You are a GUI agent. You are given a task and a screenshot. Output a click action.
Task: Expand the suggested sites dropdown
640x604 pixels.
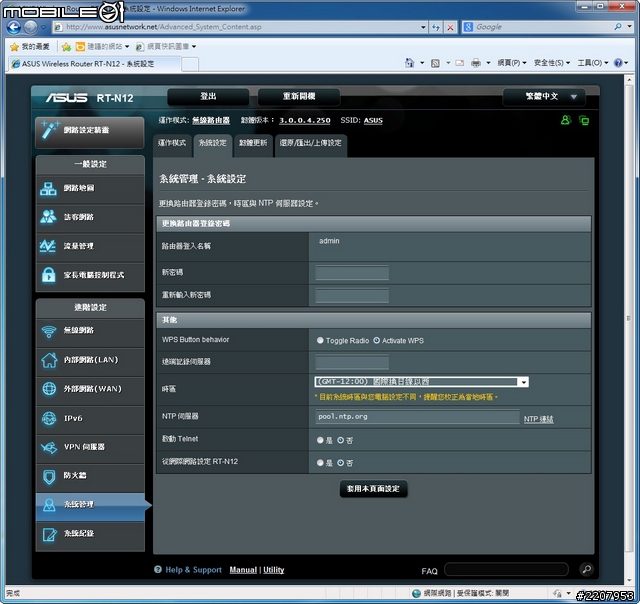point(127,47)
